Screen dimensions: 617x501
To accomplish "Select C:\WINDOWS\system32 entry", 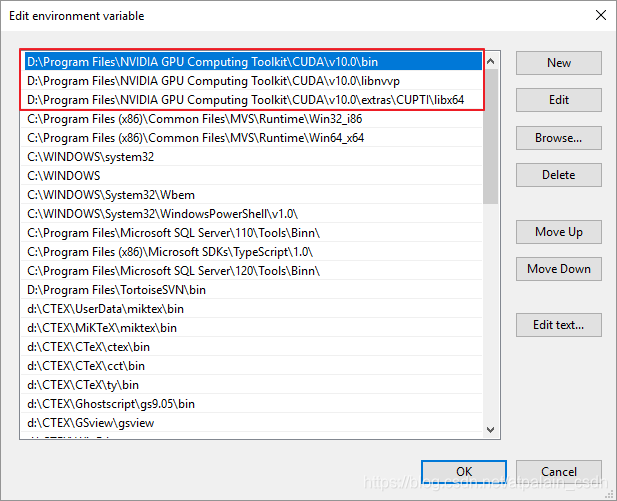I will (x=253, y=157).
